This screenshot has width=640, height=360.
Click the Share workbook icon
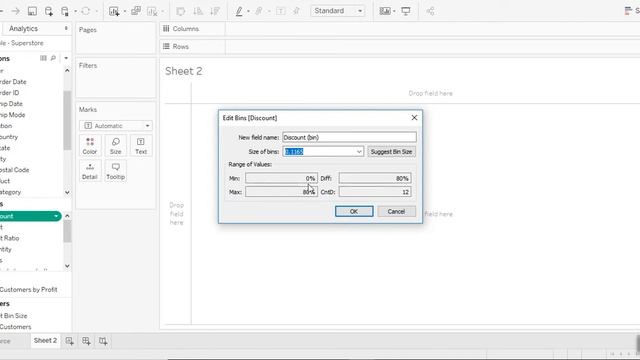430,11
